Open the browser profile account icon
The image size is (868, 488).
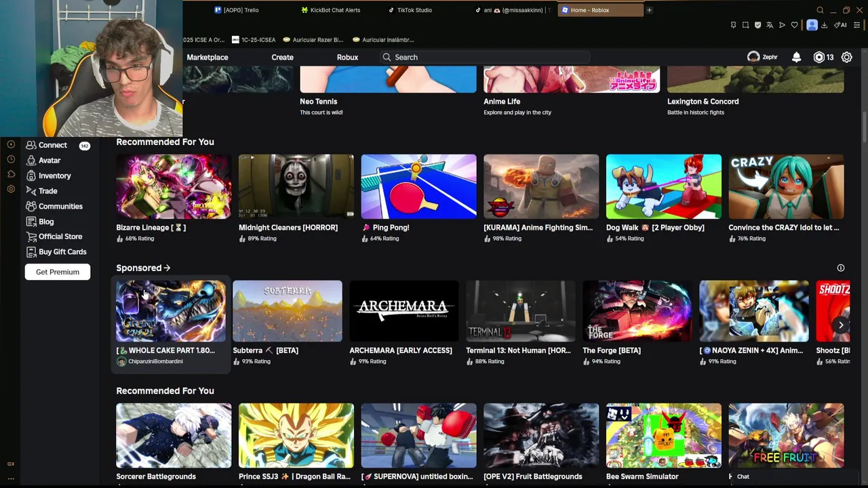tap(812, 25)
